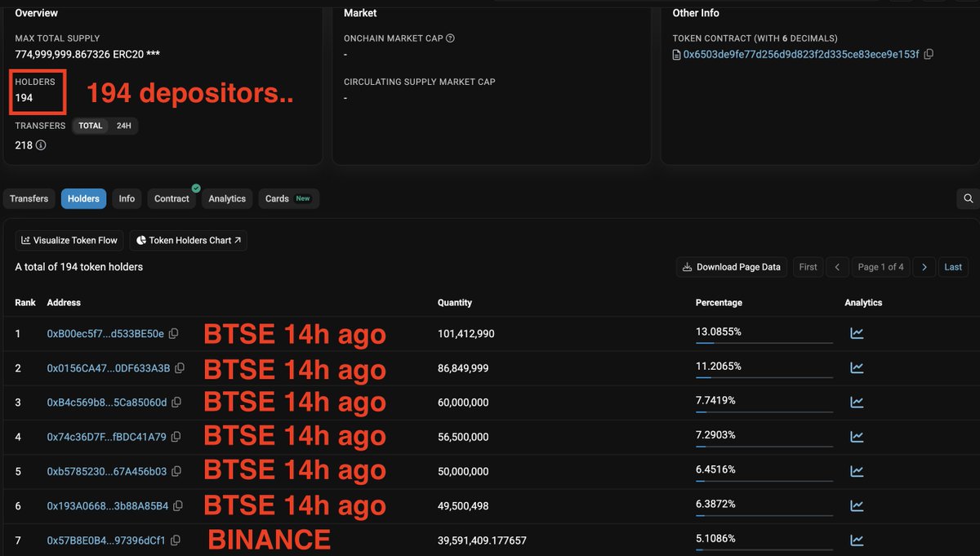
Task: Go to the next holders page
Action: (924, 267)
